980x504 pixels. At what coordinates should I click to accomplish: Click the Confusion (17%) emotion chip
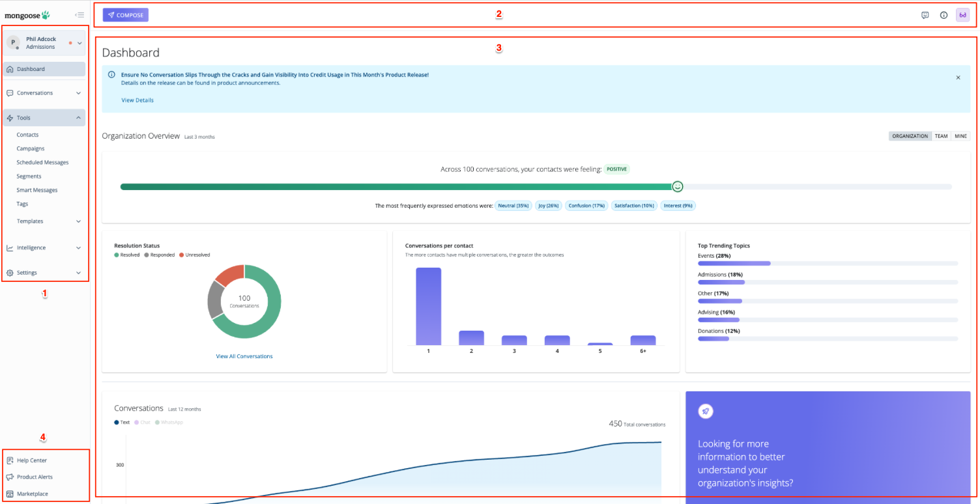[x=586, y=206]
